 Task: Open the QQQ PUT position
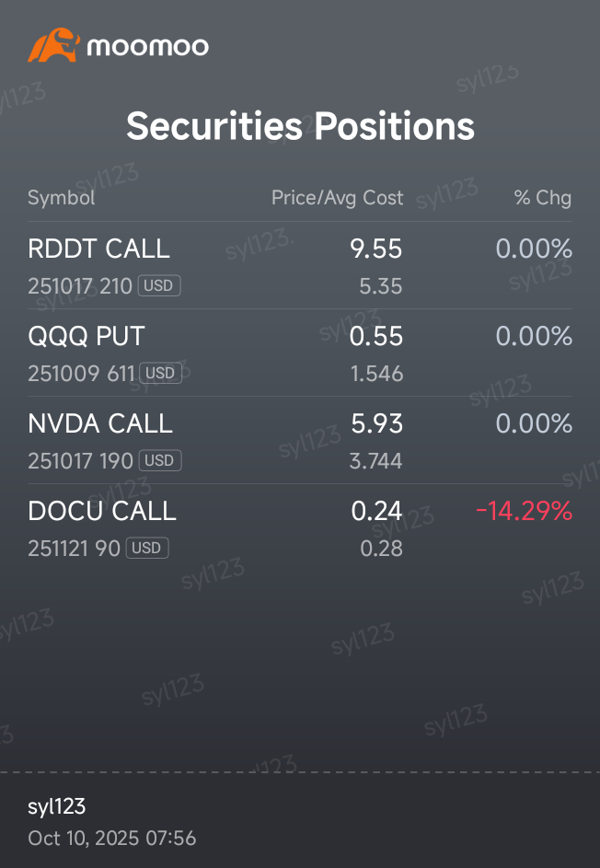point(300,353)
